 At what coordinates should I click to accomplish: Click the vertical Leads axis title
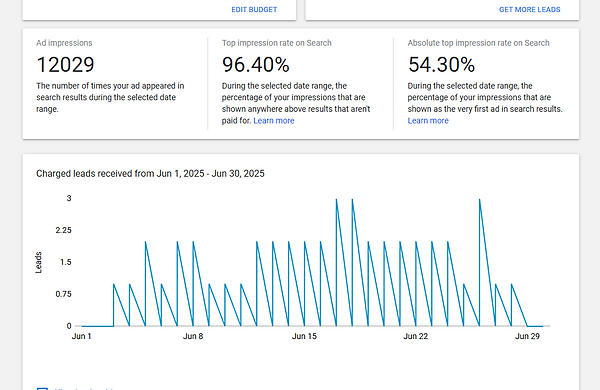pos(38,263)
